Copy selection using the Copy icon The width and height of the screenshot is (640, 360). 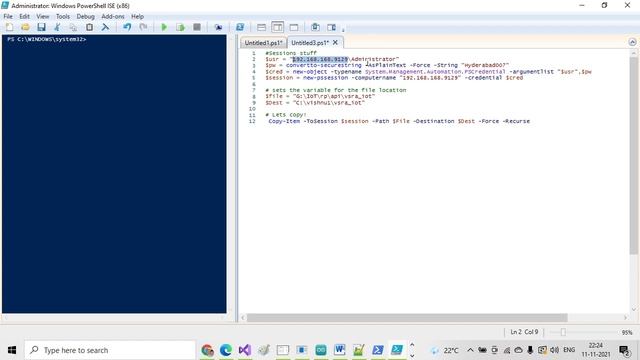pyautogui.click(x=73, y=27)
